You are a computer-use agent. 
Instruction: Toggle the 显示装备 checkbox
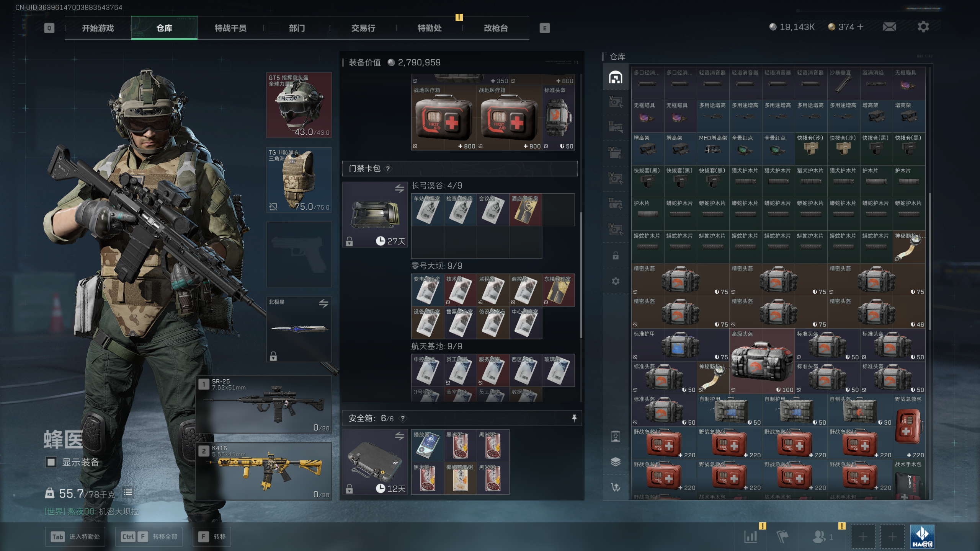pos(51,462)
